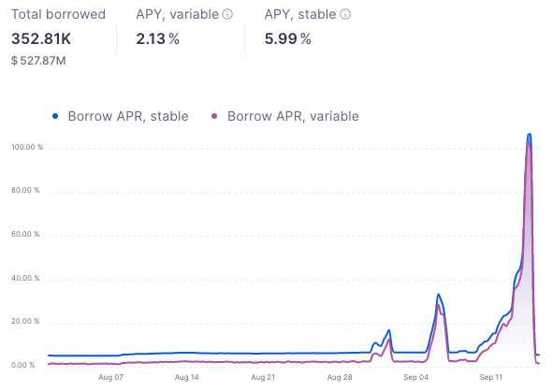Click the Total borrowed heading
553x392 pixels.
point(58,14)
